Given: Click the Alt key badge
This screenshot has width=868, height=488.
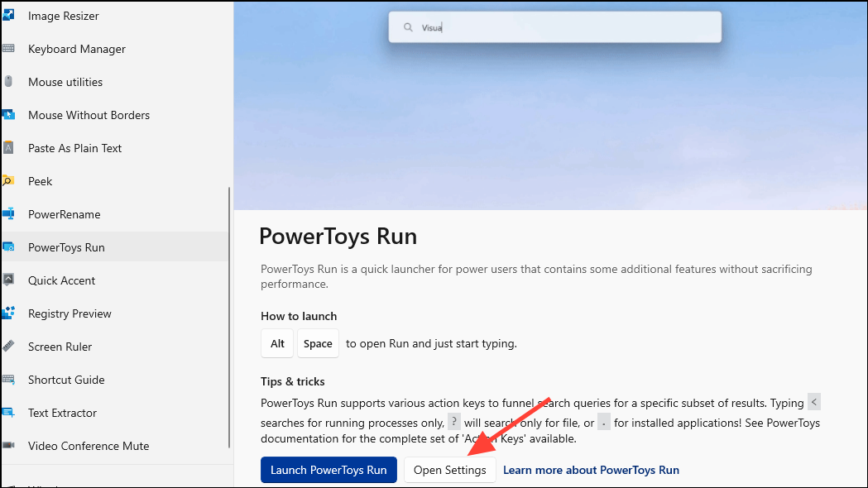Looking at the screenshot, I should pos(277,343).
